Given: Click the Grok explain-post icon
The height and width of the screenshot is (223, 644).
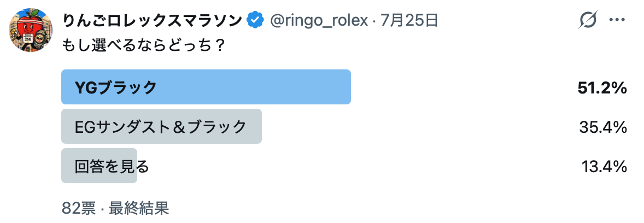Looking at the screenshot, I should 588,20.
